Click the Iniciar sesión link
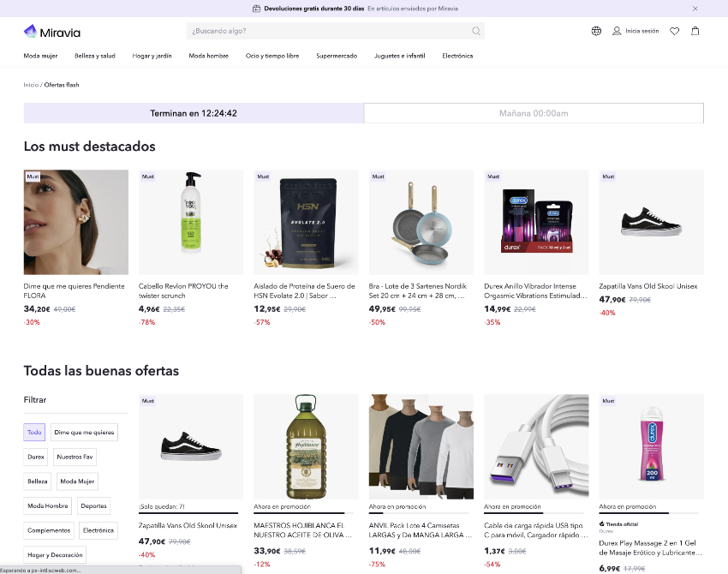Viewport: 728px width, 574px height. click(x=642, y=31)
